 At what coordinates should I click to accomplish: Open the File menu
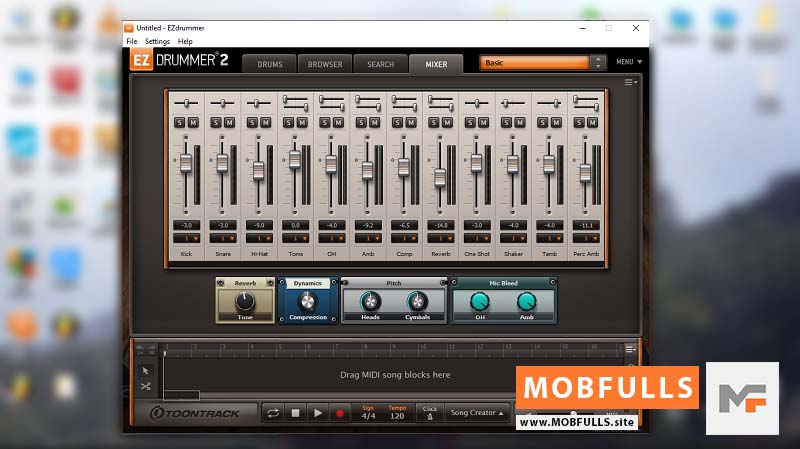click(132, 41)
